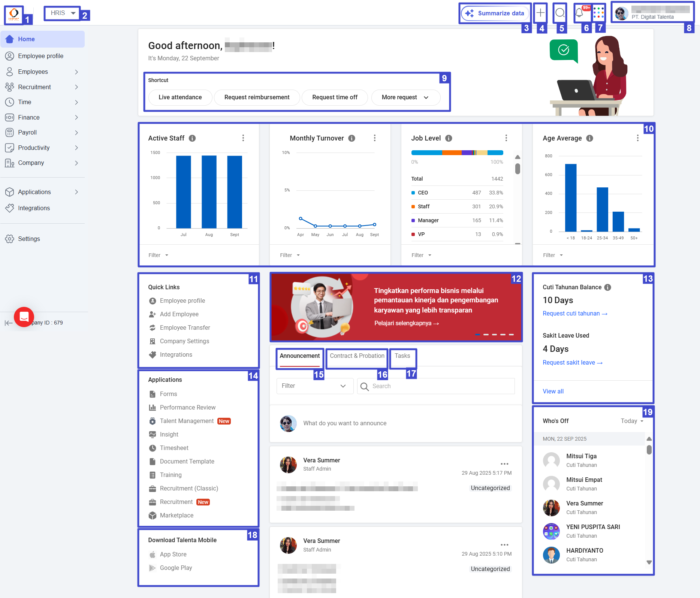This screenshot has height=598, width=700.
Task: Click the Job Level scrollbar thumb
Action: coord(518,169)
